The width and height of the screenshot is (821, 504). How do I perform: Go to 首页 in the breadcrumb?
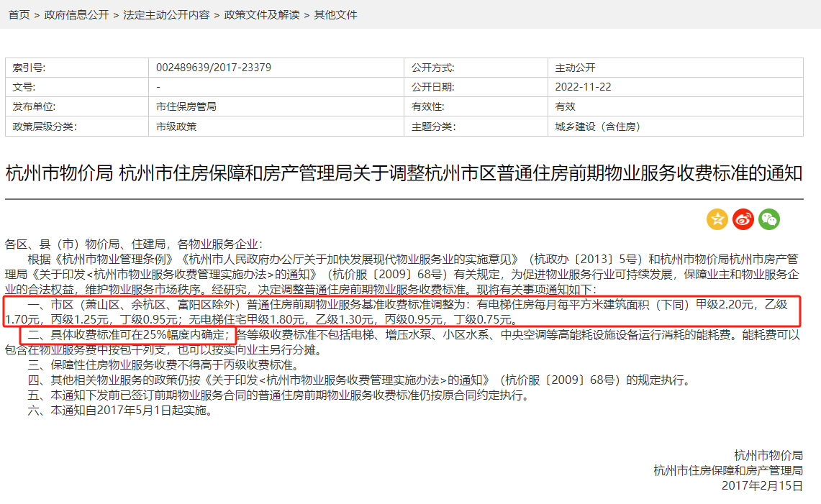coord(19,15)
